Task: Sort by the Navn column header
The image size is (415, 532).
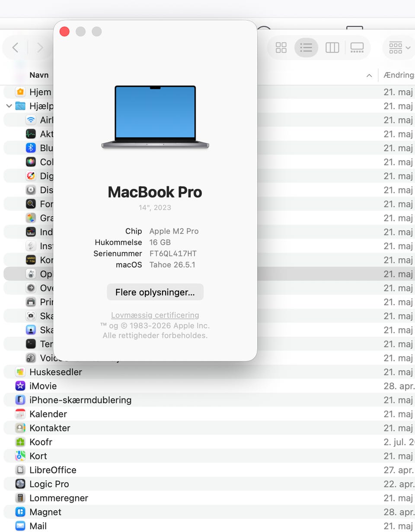Action: 39,75
